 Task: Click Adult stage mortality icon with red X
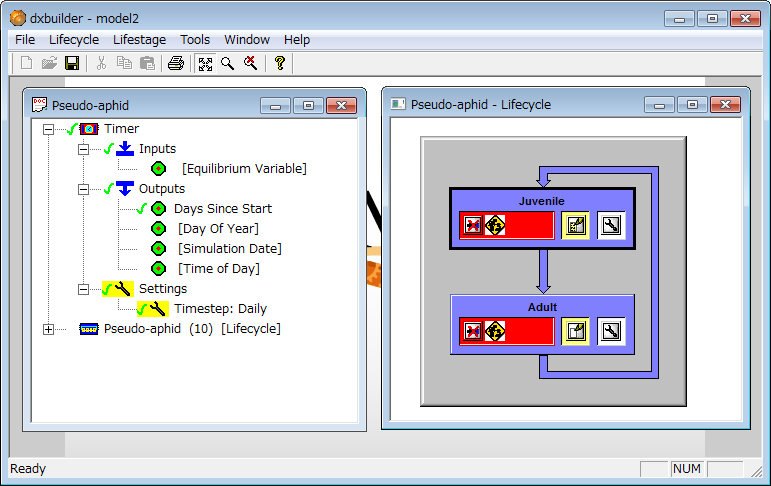pos(473,332)
